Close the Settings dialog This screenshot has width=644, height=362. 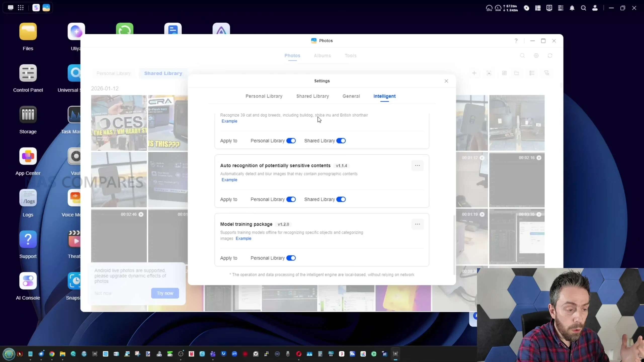coord(446,81)
